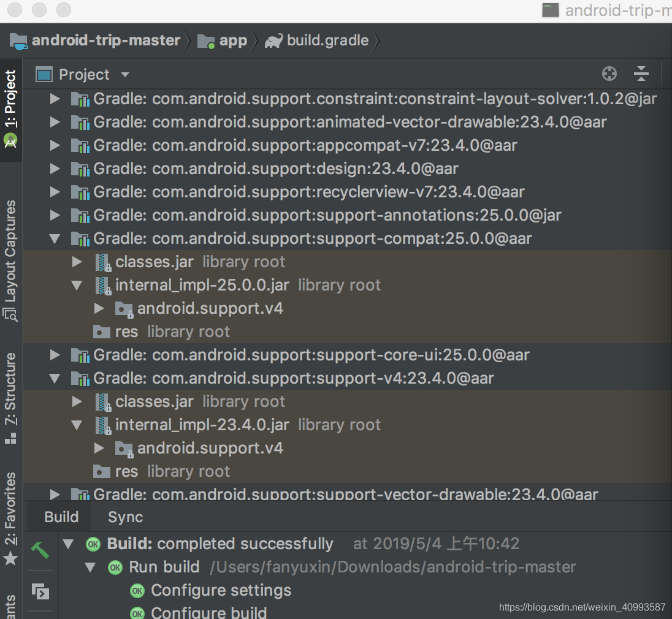Select support-v4:23.4.0@aar tree row
This screenshot has height=619, width=672.
[347, 378]
